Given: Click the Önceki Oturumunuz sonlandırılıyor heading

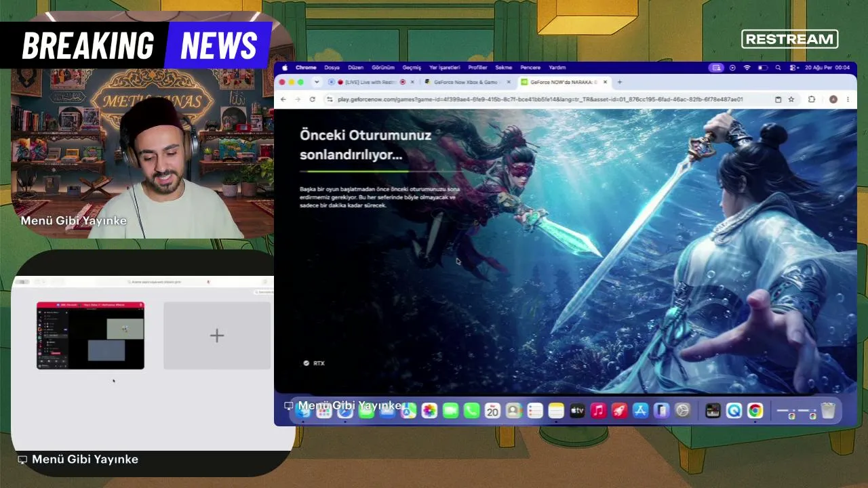Looking at the screenshot, I should click(x=366, y=144).
